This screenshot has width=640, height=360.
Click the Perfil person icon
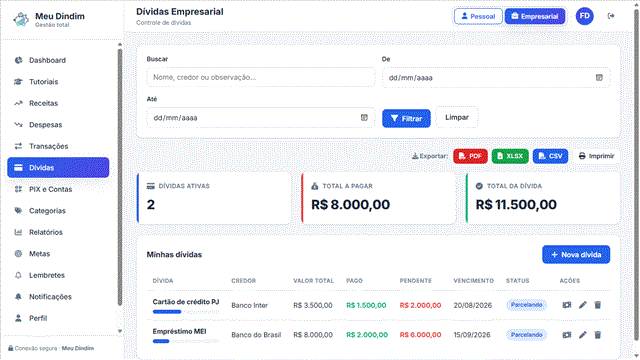(18, 318)
